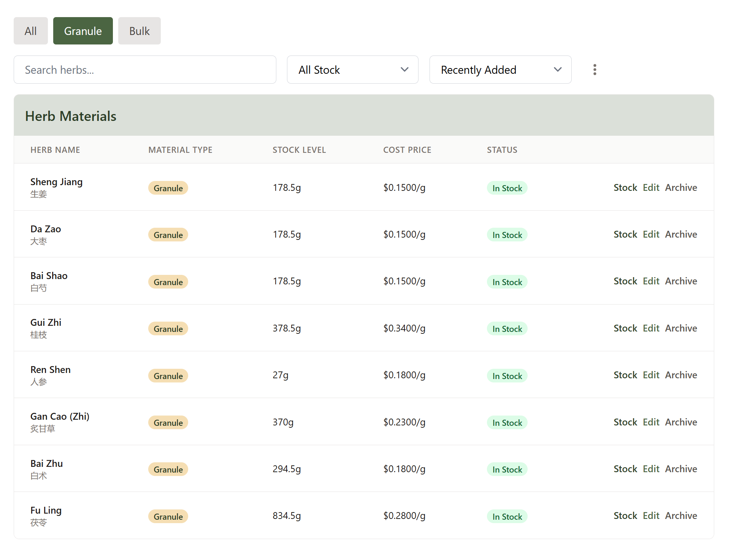Edit the Sheng Jiang entry
This screenshot has width=734, height=560.
click(x=651, y=187)
